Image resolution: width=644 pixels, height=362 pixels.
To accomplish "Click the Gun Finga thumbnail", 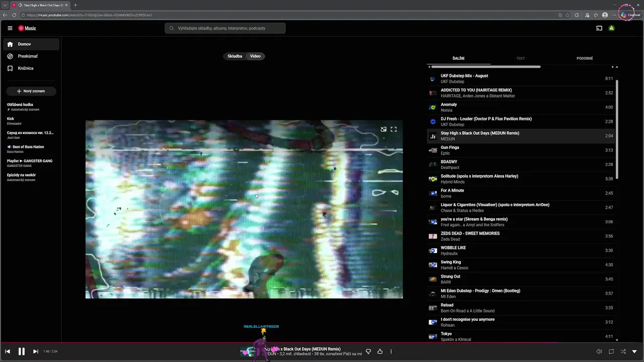I will point(433,150).
